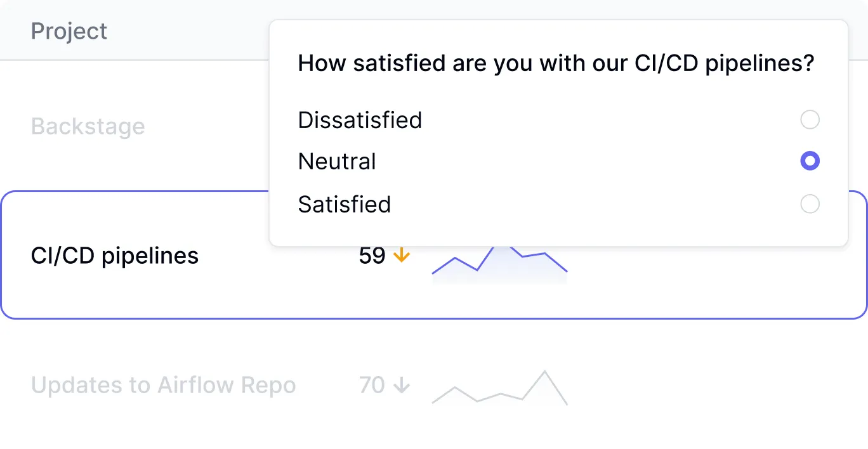Open the Updates to Airflow Repo row
The width and height of the screenshot is (868, 449).
163,385
